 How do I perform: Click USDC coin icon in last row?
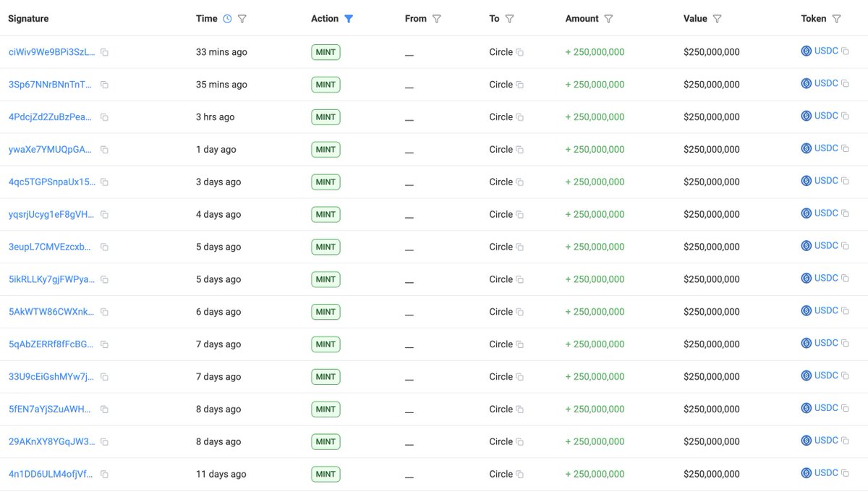pyautogui.click(x=807, y=473)
